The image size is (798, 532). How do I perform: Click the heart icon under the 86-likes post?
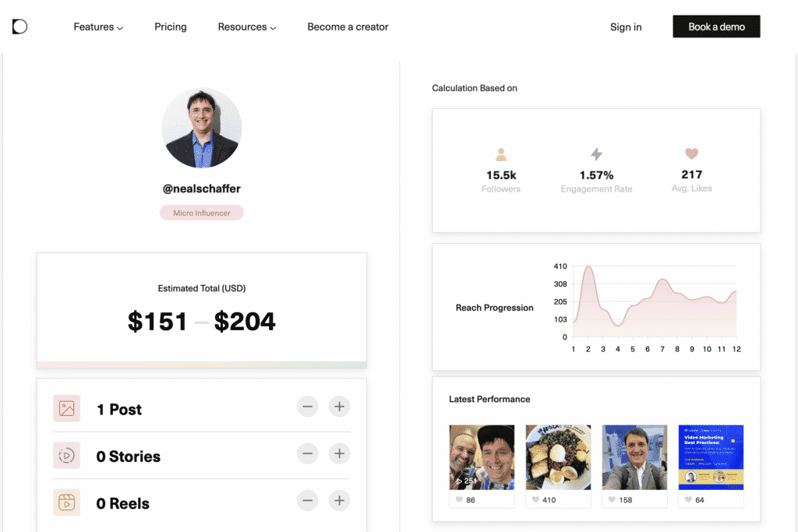click(459, 500)
